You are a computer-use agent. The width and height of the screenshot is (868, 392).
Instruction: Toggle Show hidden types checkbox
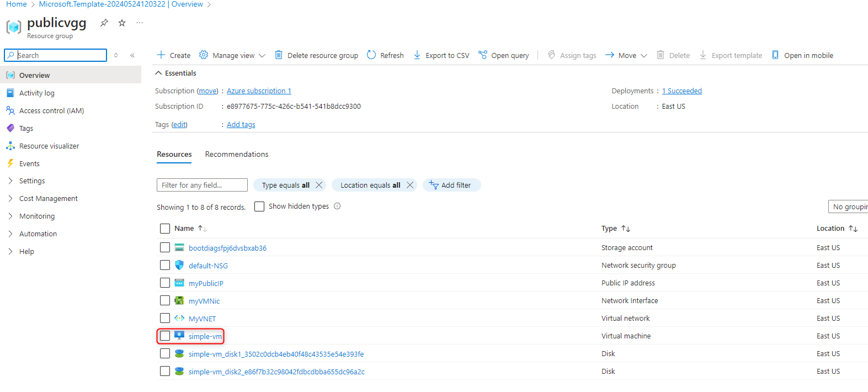pos(259,206)
